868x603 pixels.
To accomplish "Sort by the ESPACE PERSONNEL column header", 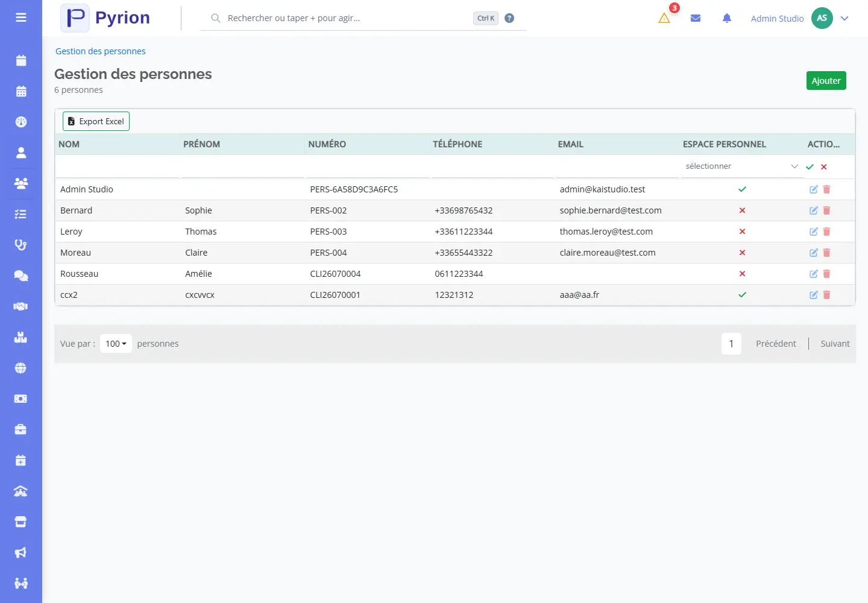I will pyautogui.click(x=725, y=144).
